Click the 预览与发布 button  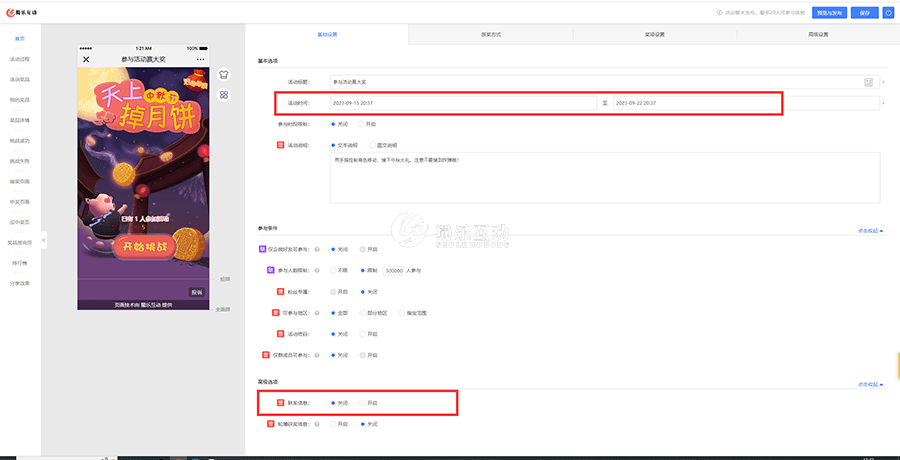point(827,13)
